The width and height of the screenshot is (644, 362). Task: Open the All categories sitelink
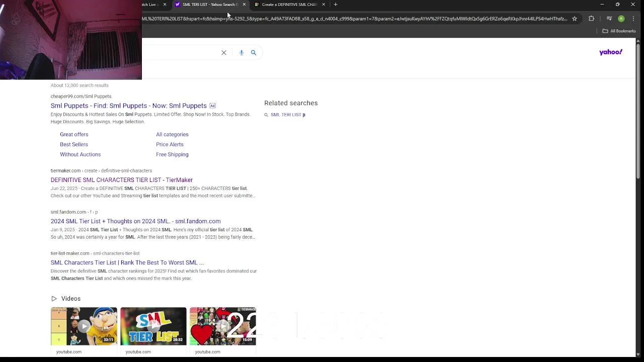[172, 135]
